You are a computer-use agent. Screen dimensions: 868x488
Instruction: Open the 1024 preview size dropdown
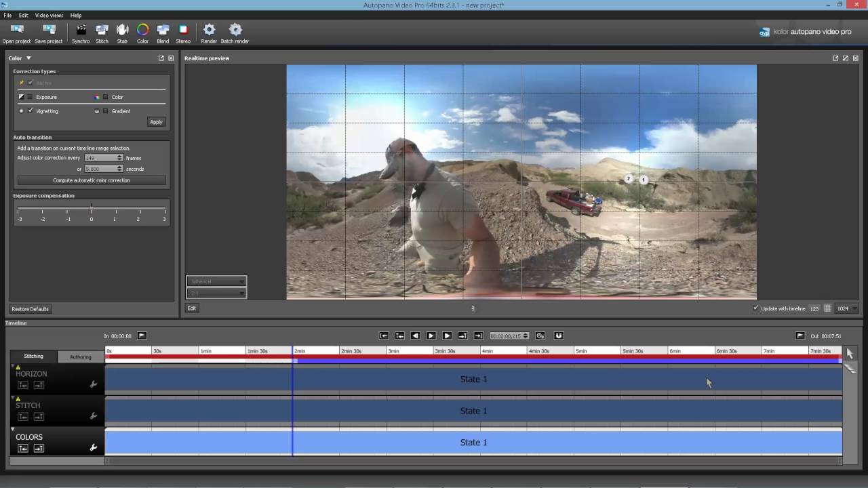coord(847,308)
